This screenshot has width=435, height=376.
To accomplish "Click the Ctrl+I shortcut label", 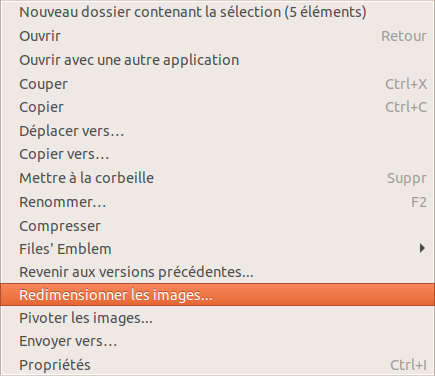I will [408, 365].
